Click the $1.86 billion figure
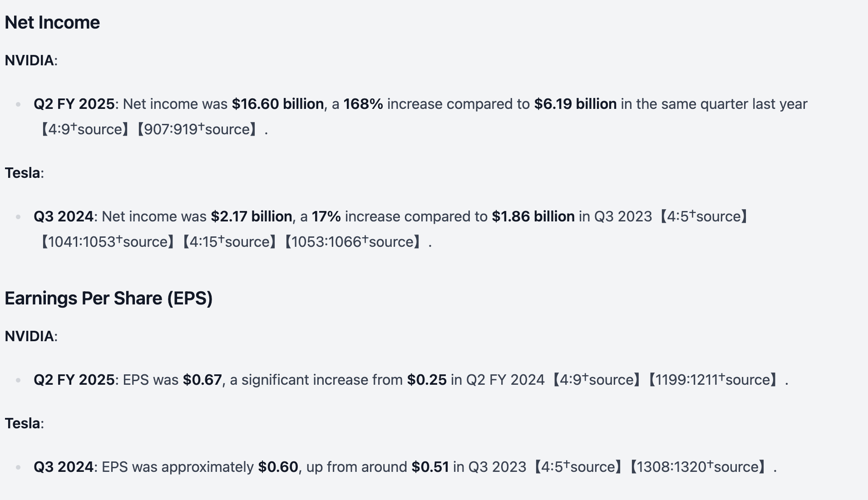 point(533,217)
